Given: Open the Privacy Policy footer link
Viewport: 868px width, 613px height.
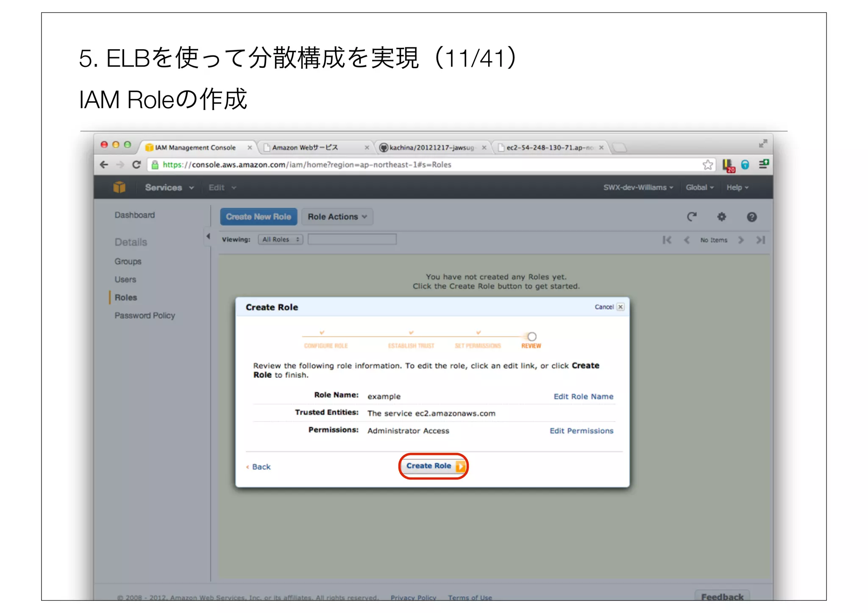Looking at the screenshot, I should coord(413,597).
